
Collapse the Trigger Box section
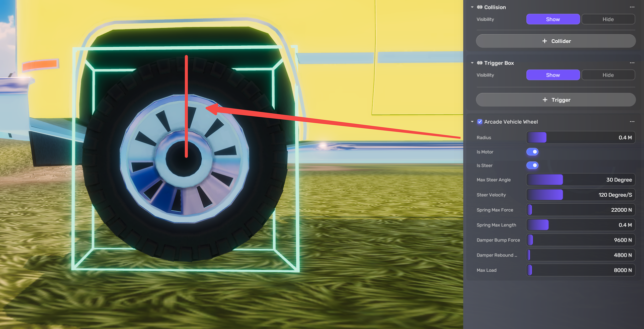click(471, 63)
